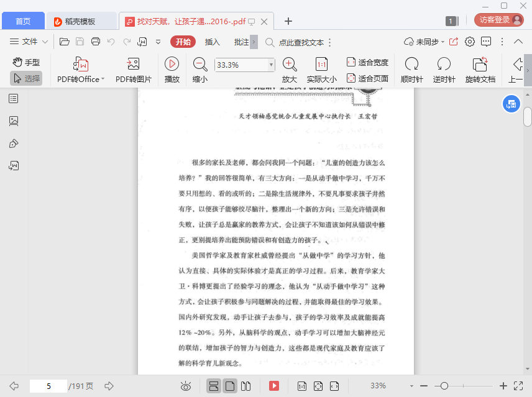Click 访客登录 guest login button
Image resolution: width=532 pixels, height=397 pixels.
(x=498, y=20)
